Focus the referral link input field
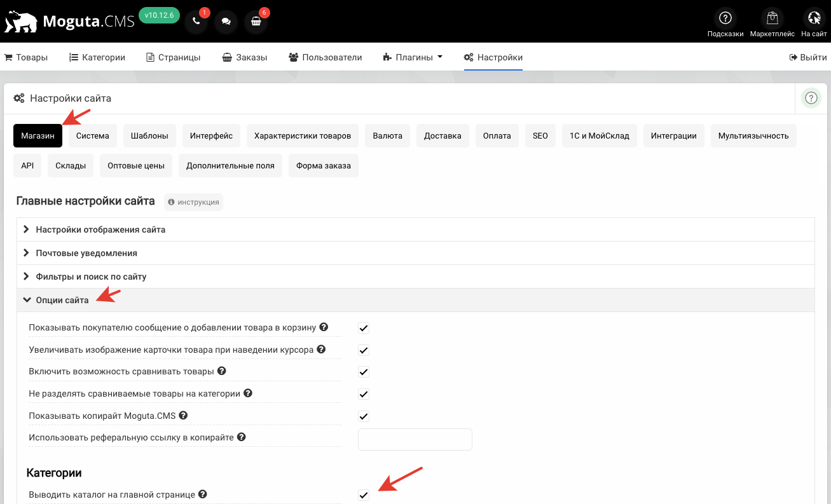This screenshot has width=831, height=504. [x=415, y=439]
